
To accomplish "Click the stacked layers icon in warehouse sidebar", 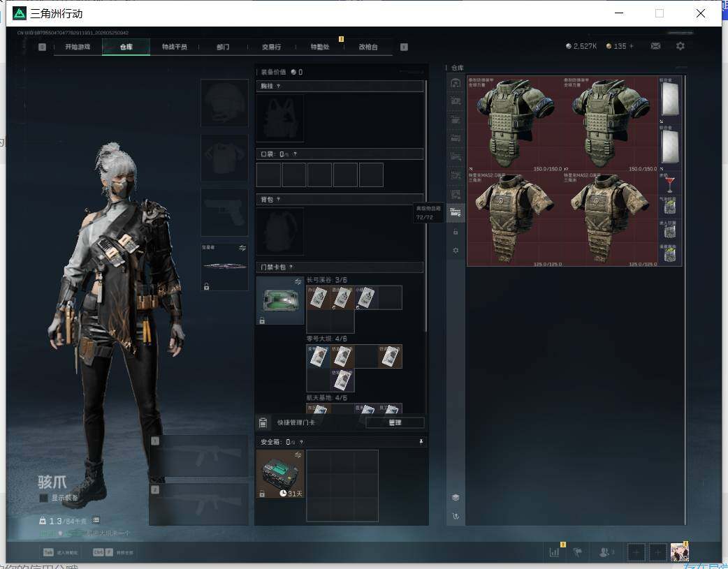I will pos(456,498).
